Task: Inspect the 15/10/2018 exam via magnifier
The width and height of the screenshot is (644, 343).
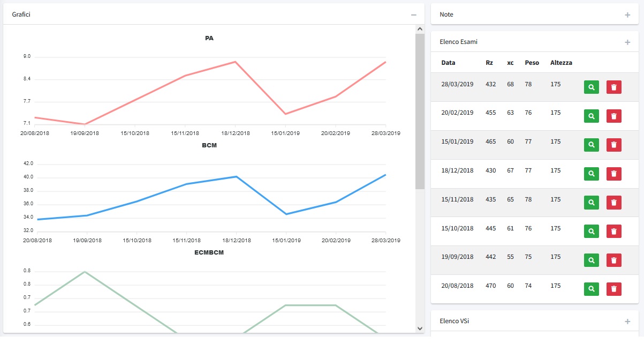Action: [591, 232]
